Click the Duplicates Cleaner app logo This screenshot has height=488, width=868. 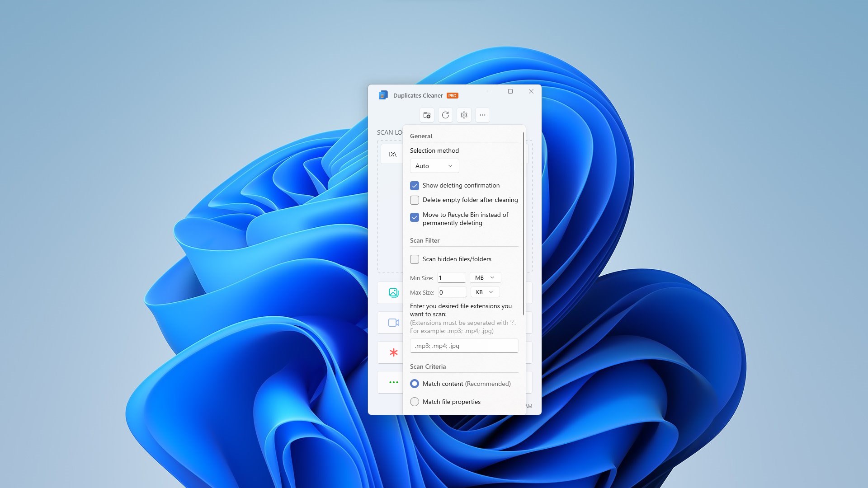point(383,95)
